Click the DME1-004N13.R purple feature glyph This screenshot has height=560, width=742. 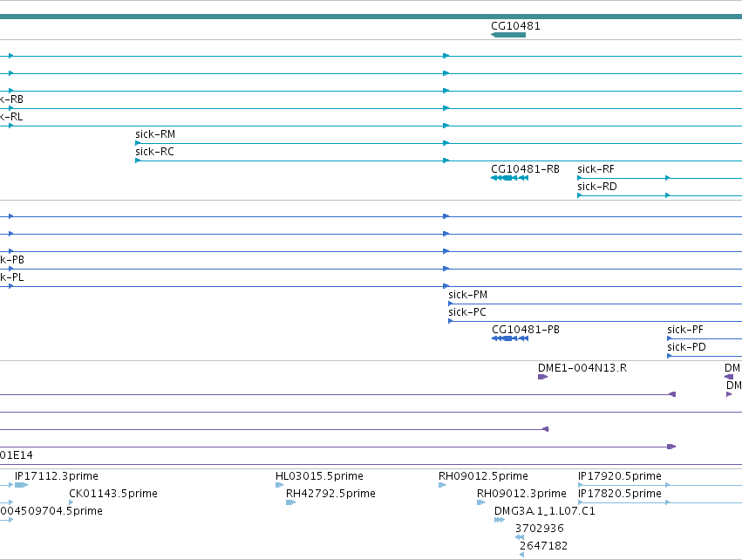[x=543, y=377]
